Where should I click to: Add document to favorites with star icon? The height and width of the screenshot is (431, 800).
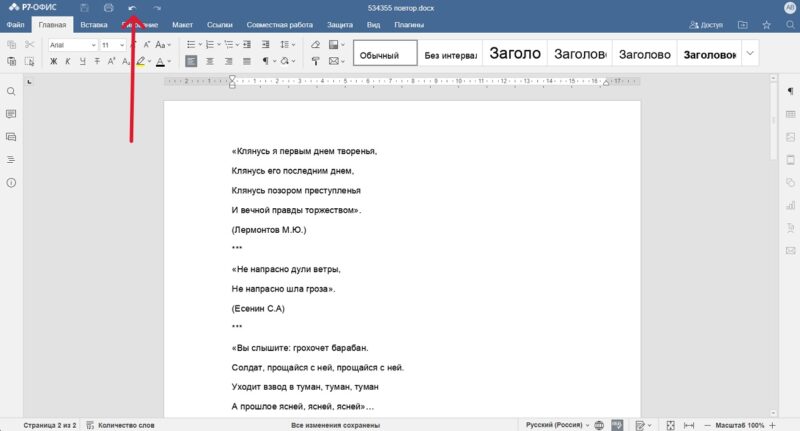tap(766, 24)
